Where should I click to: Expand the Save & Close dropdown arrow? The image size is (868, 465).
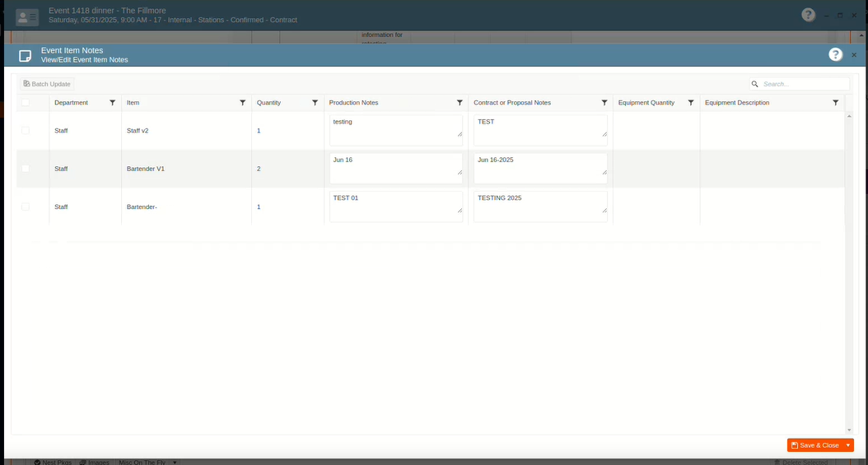coord(848,445)
